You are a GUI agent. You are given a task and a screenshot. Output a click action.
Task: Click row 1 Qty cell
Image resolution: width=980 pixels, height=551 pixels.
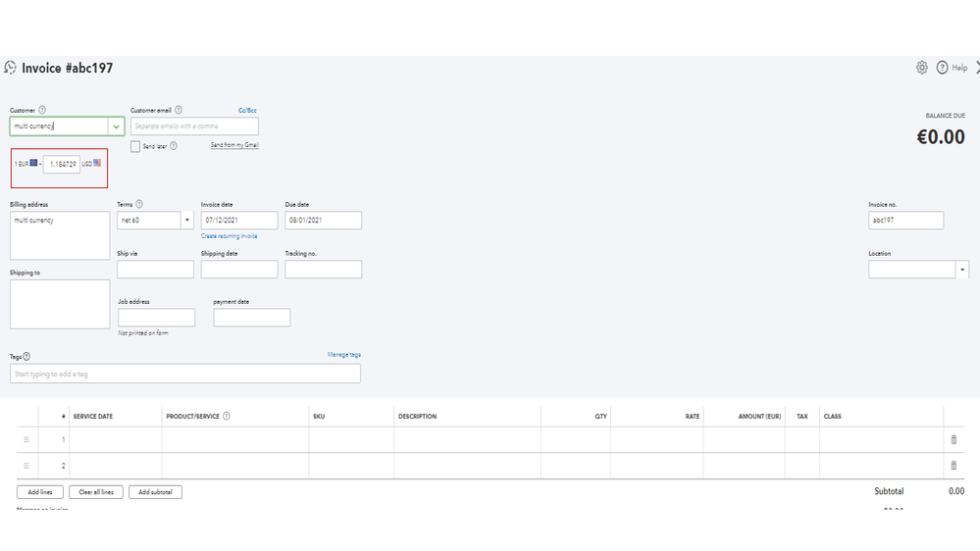click(x=576, y=440)
